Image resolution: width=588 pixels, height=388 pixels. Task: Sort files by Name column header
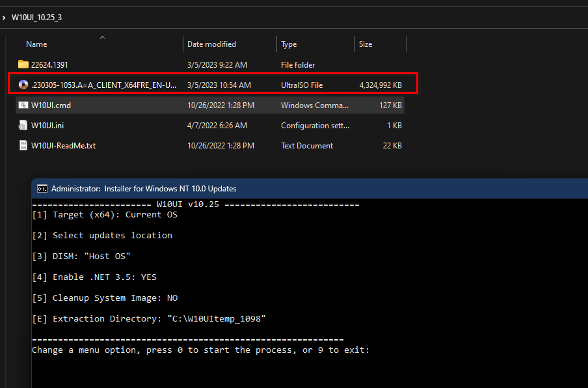point(36,44)
